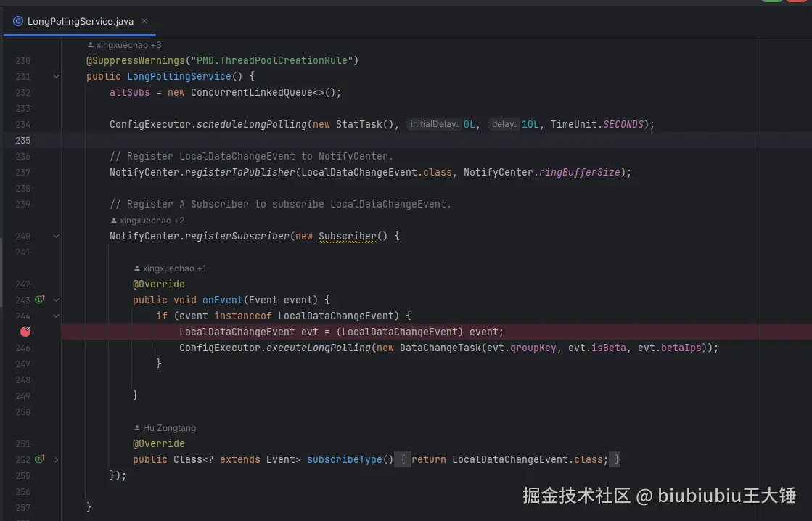
Task: Click line number 235 in the gutter
Action: click(22, 140)
